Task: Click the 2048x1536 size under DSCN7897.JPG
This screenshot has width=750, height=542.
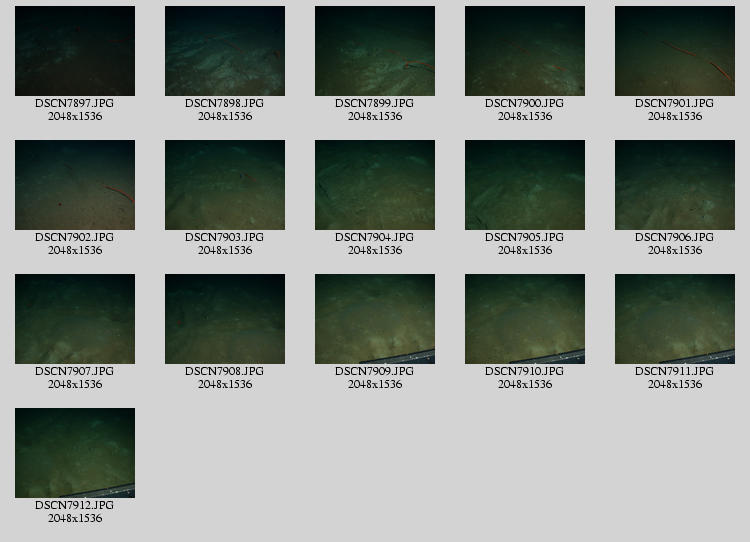Action: coord(75,116)
